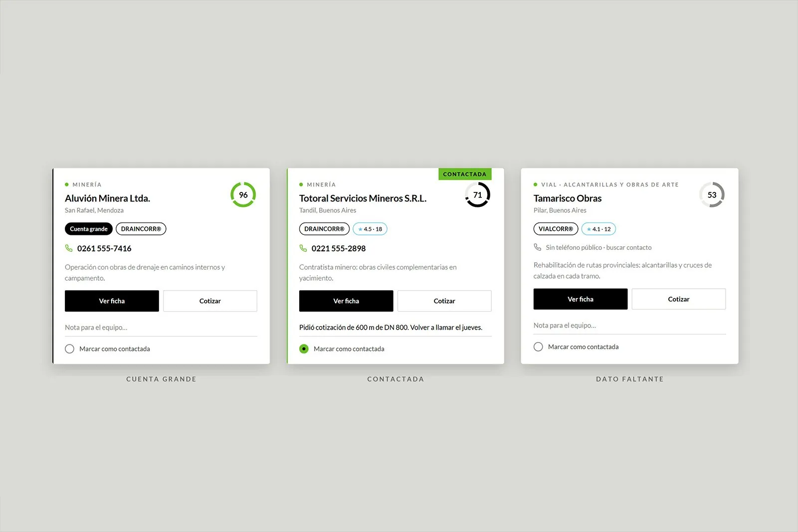Screen dimensions: 798x532
Task: Click the 4.5 · 18 star rating badge
Action: coord(370,229)
